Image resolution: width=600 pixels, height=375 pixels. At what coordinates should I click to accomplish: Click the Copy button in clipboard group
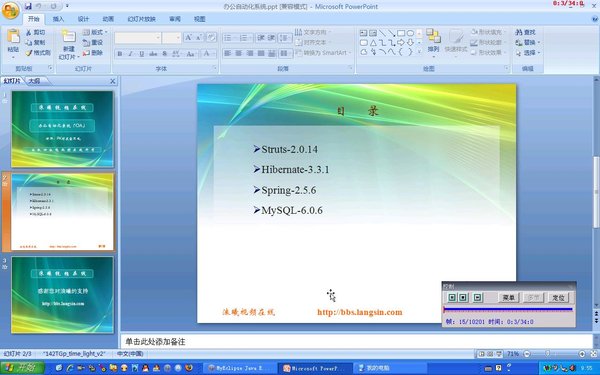tap(35, 42)
